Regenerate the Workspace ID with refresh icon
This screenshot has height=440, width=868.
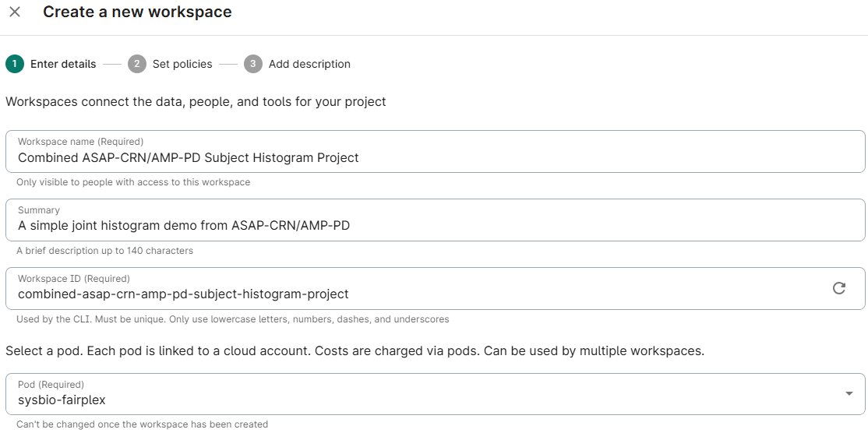click(x=839, y=288)
